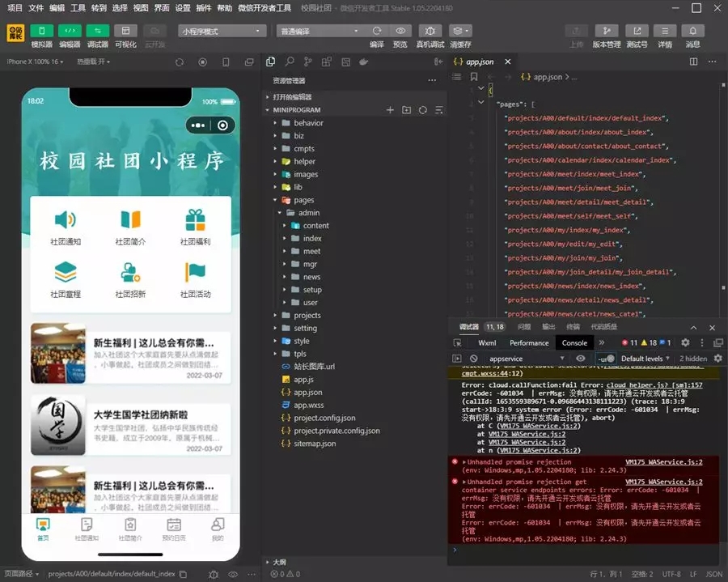Tap the 社团招新 button in simulator

[130, 279]
